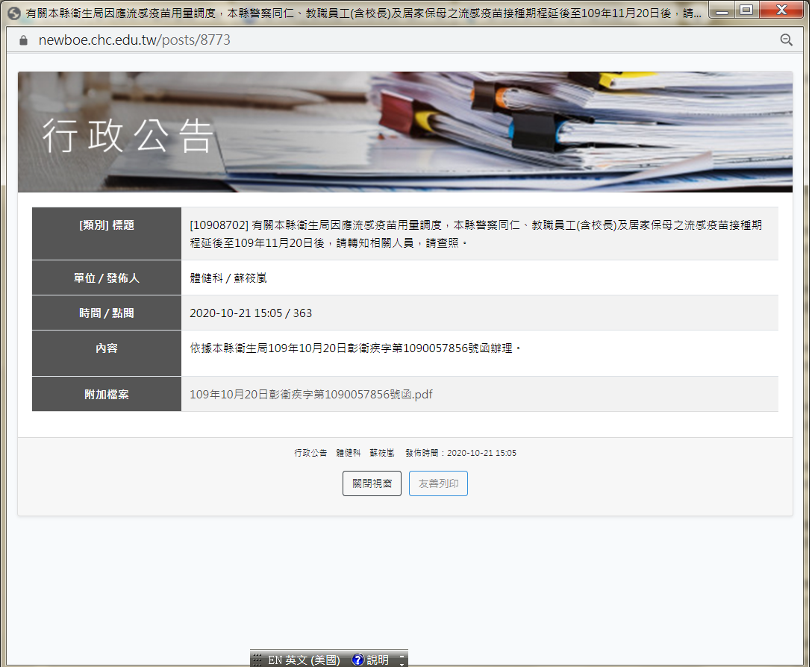
Task: Maximize the popup window
Action: (746, 10)
